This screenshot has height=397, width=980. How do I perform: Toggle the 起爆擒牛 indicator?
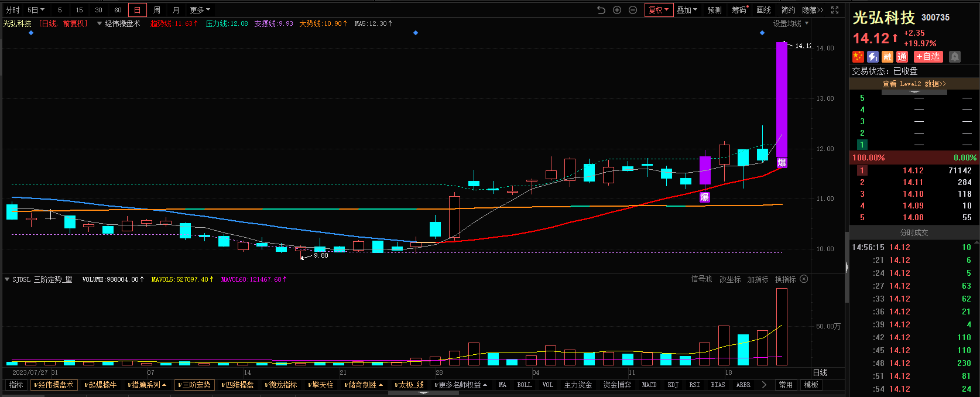pyautogui.click(x=101, y=385)
